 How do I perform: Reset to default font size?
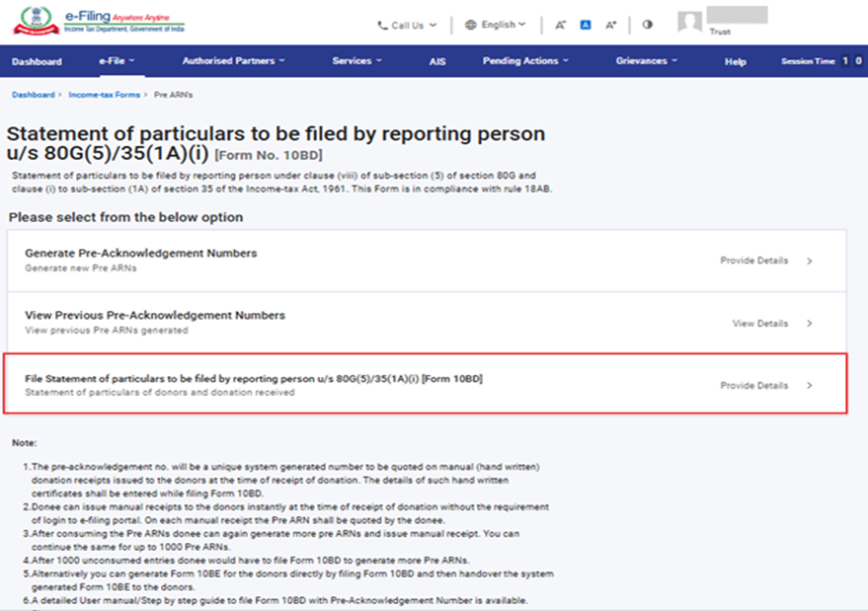[x=586, y=25]
